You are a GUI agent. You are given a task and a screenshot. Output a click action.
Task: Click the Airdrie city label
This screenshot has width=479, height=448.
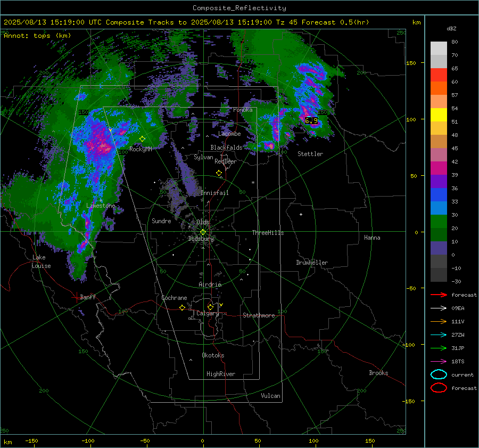click(210, 284)
